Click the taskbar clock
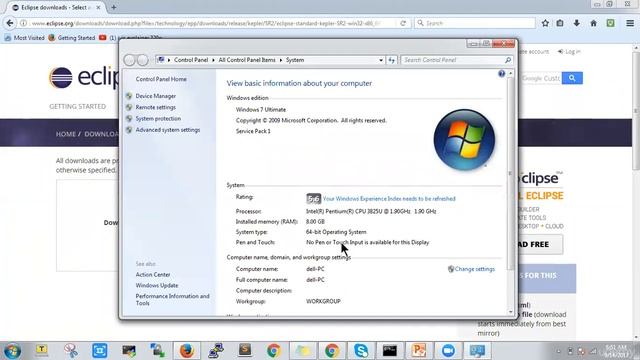 coord(616,351)
